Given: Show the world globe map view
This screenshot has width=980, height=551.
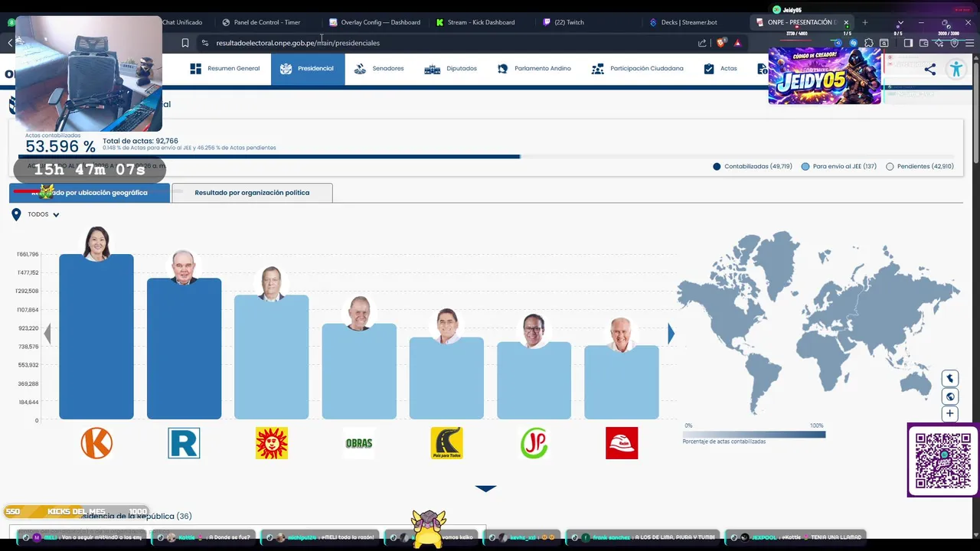Looking at the screenshot, I should tap(950, 396).
